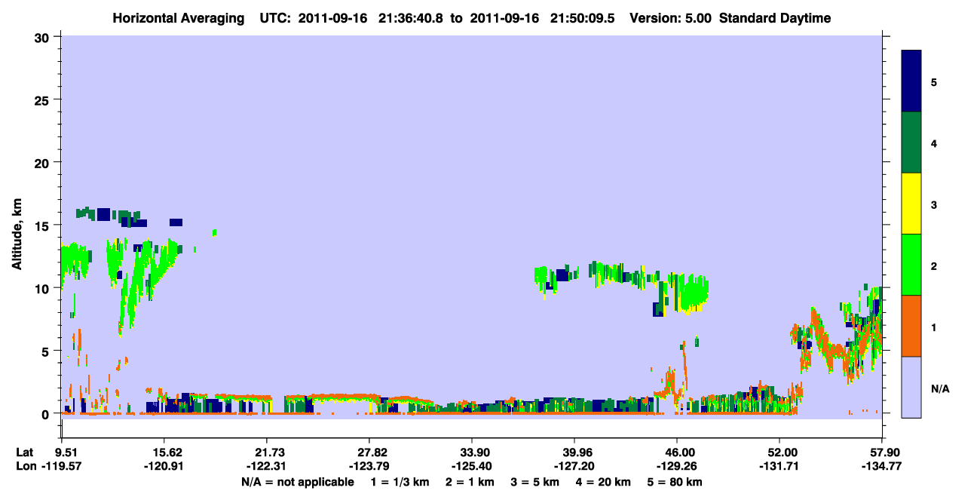Click the 'N/A = not applicable' legend text
This screenshot has width=980, height=503.
tap(298, 481)
